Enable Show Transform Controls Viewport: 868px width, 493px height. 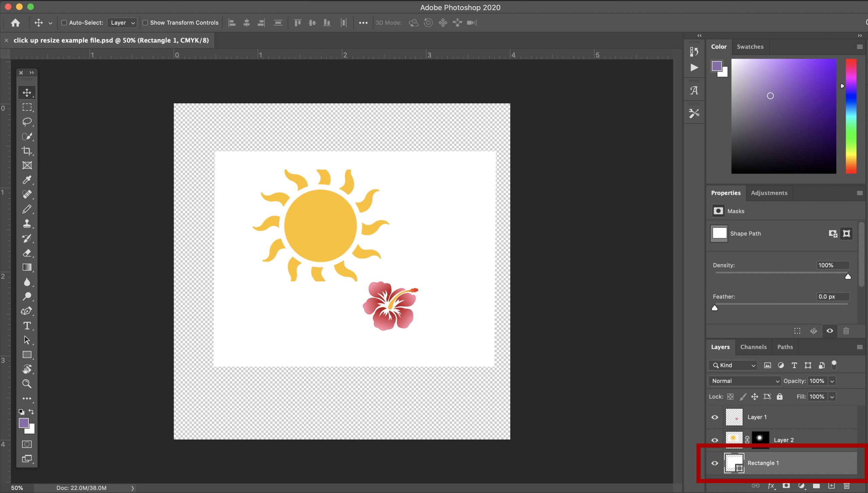click(x=145, y=22)
